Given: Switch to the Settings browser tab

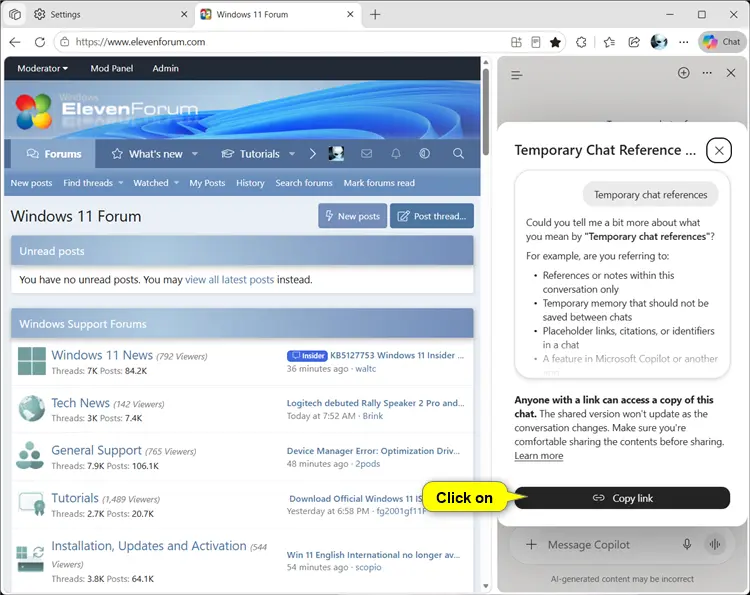Looking at the screenshot, I should 110,14.
